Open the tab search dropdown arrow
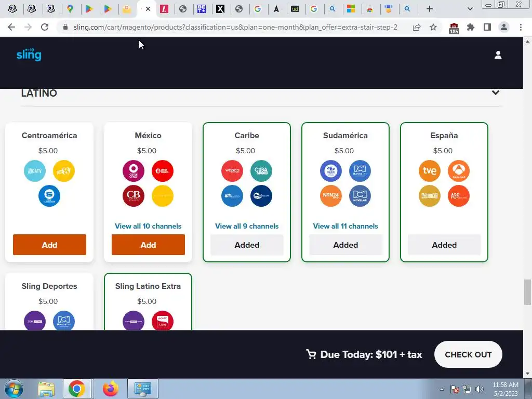The image size is (532, 399). (x=470, y=9)
